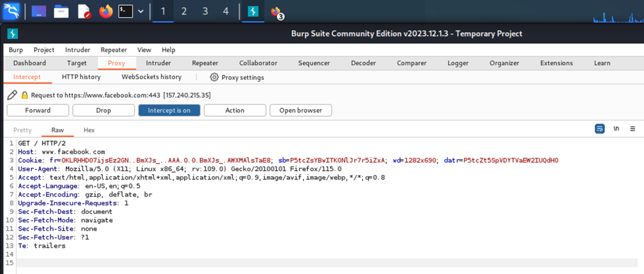
Task: Click the Upgrade-Insecure-Requests header line
Action: [x=73, y=203]
